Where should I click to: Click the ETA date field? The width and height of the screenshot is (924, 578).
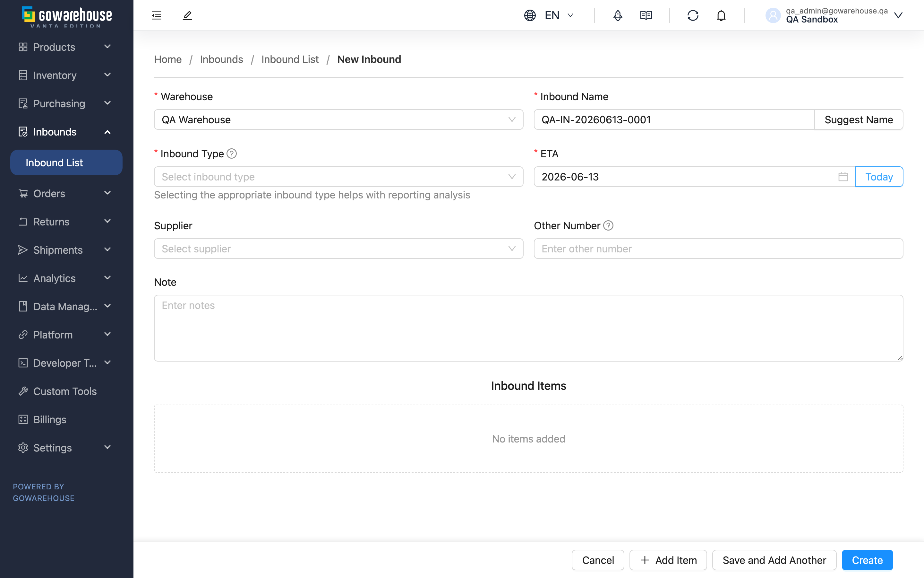coord(695,177)
